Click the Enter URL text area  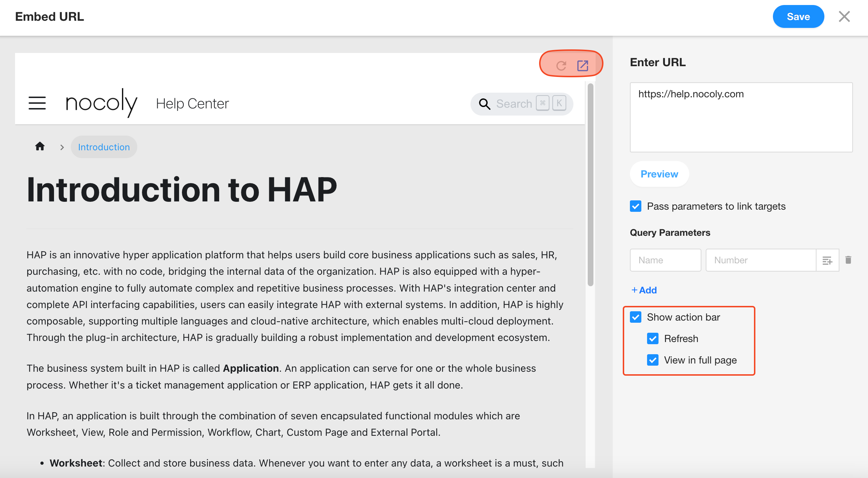point(741,117)
